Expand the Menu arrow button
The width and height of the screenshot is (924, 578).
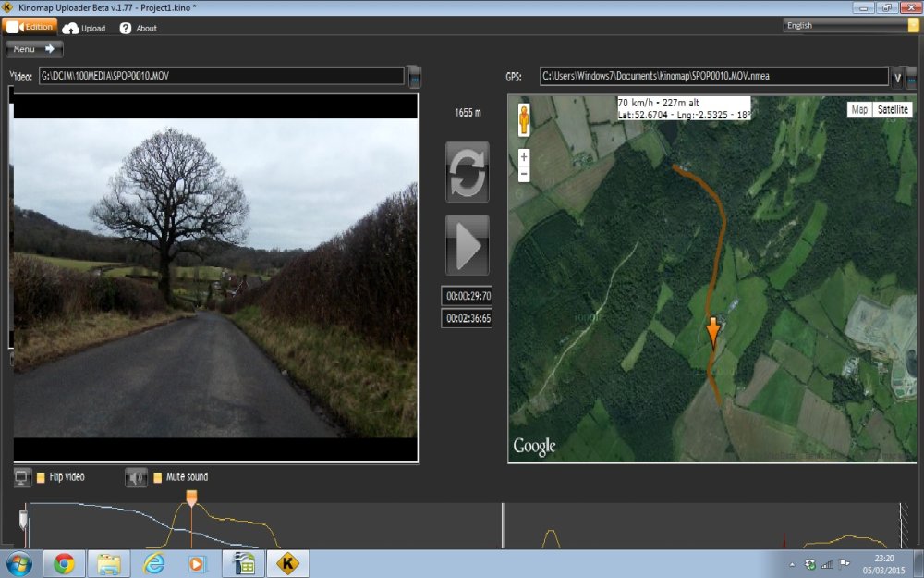click(x=34, y=49)
